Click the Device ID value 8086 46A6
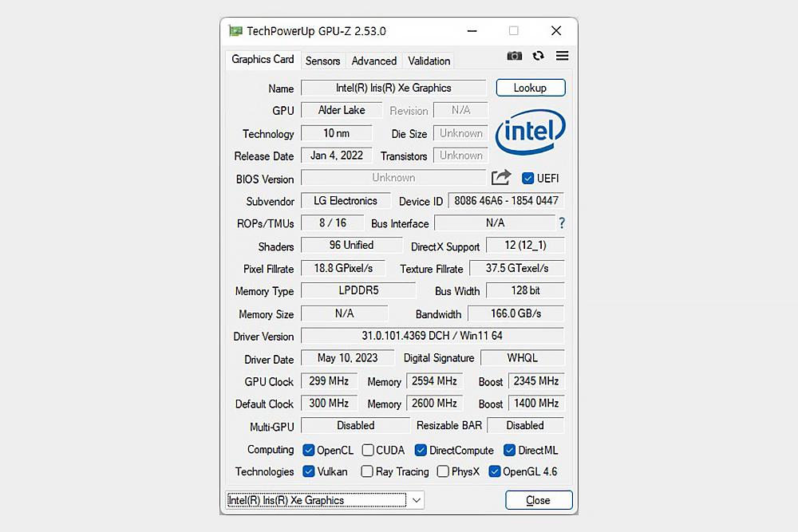Viewport: 798px width, 532px height. click(x=506, y=200)
